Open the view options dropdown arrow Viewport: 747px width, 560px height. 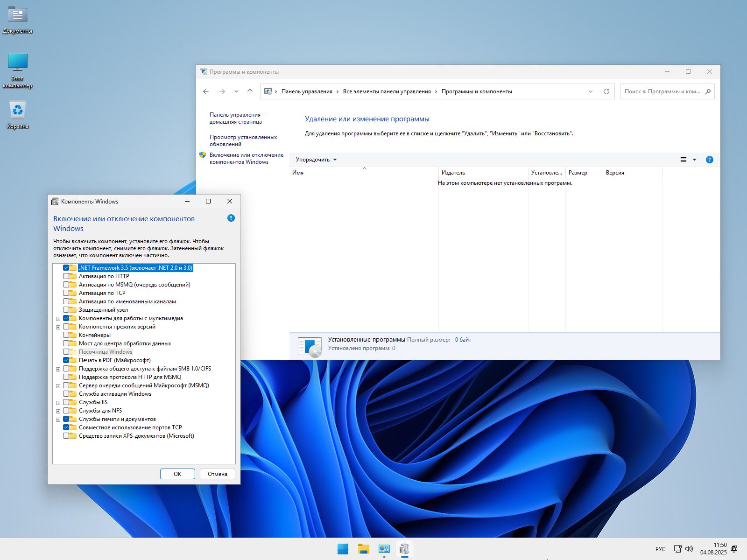(694, 160)
